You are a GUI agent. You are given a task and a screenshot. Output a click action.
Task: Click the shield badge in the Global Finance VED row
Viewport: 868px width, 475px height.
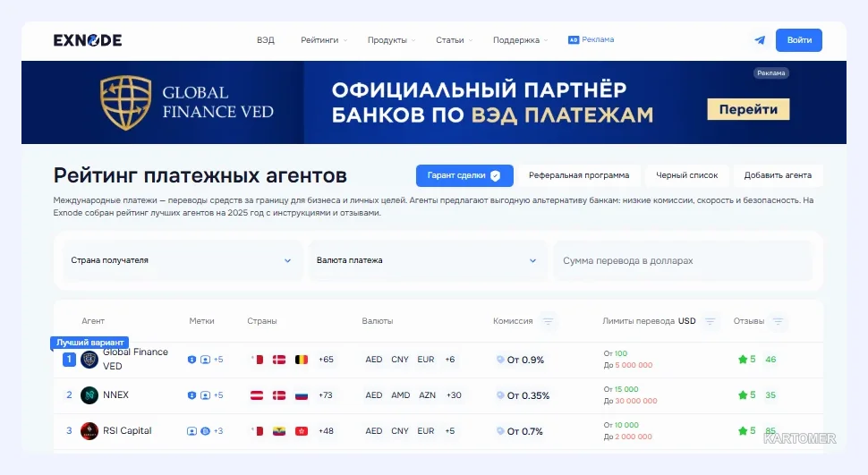click(x=191, y=360)
